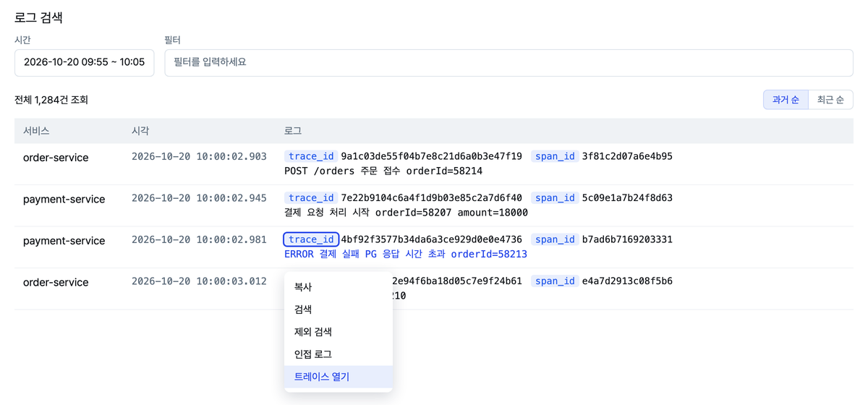This screenshot has width=868, height=405.
Task: Click order-service in the 10:00:03.012 row
Action: point(56,282)
